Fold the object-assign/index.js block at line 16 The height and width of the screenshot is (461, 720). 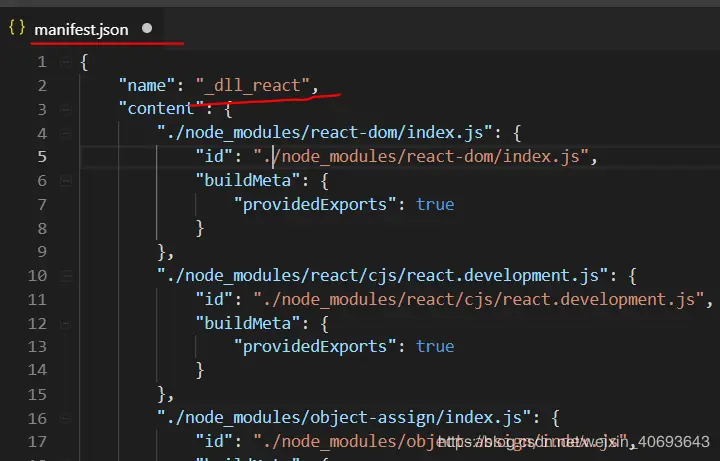pyautogui.click(x=66, y=418)
